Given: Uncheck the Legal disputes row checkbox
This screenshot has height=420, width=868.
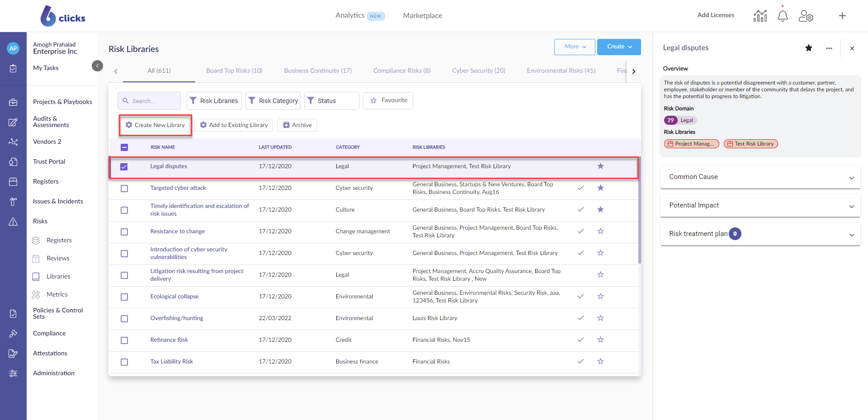Looking at the screenshot, I should click(x=124, y=167).
